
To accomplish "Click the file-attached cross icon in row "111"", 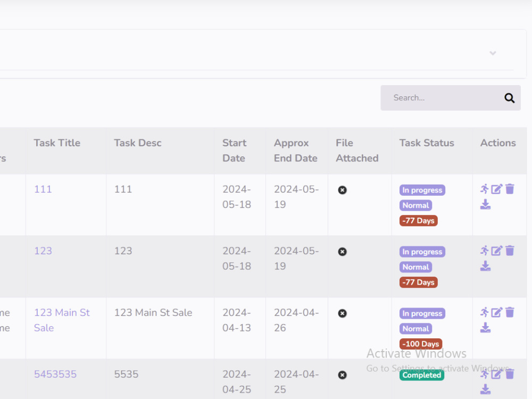I will [342, 189].
